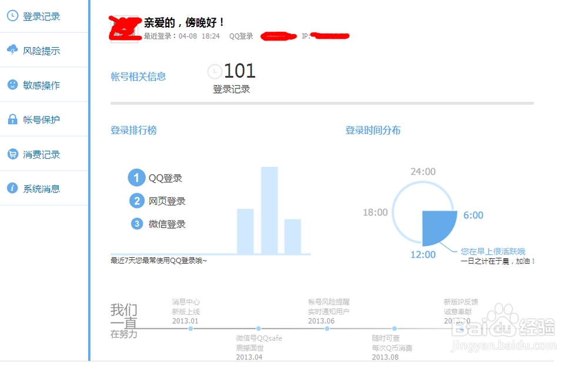Click the 登录时间分布 heading
Screen dimensions: 588x366
[x=373, y=130]
